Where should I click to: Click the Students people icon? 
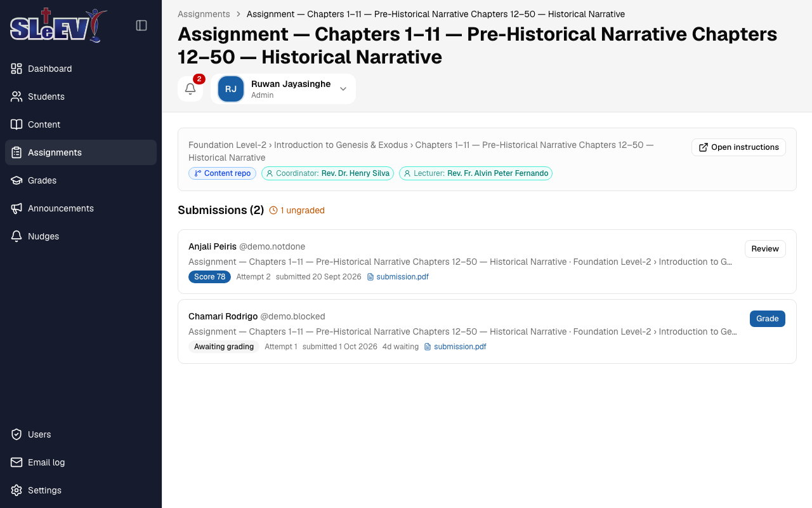[16, 97]
